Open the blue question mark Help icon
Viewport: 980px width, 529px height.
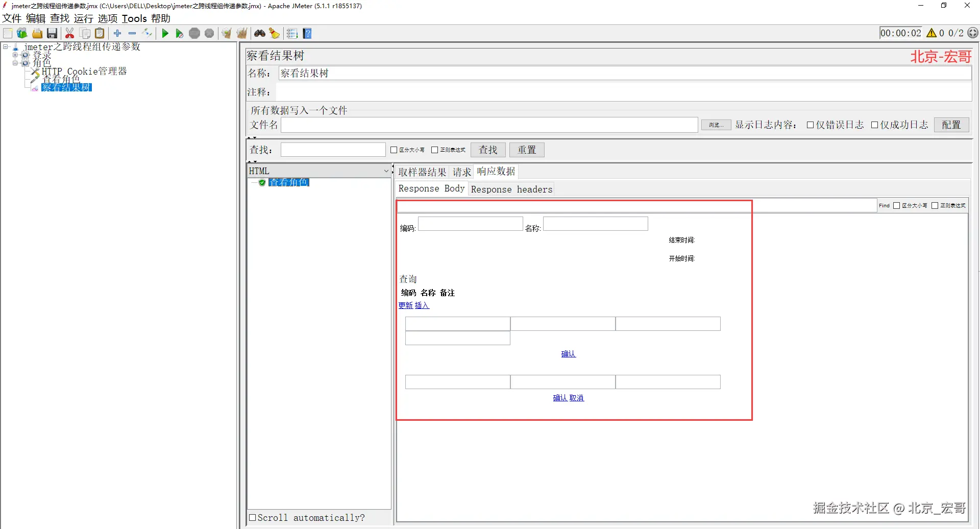point(307,34)
